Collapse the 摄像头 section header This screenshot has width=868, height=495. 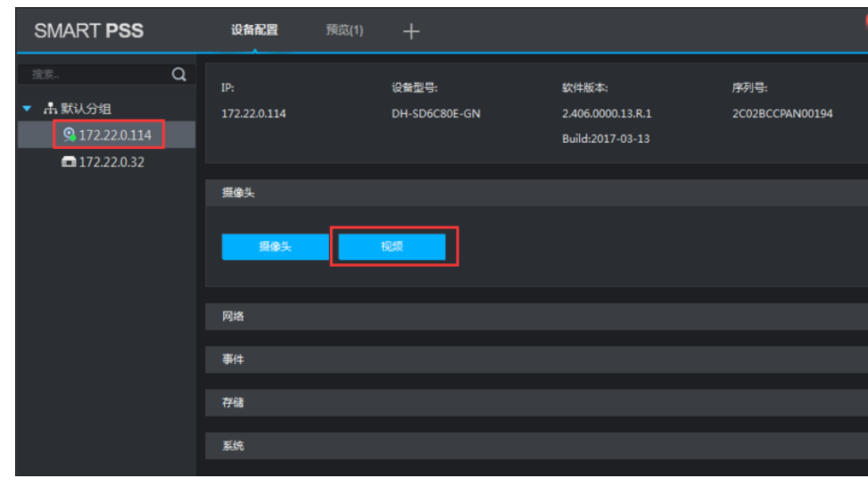click(536, 194)
